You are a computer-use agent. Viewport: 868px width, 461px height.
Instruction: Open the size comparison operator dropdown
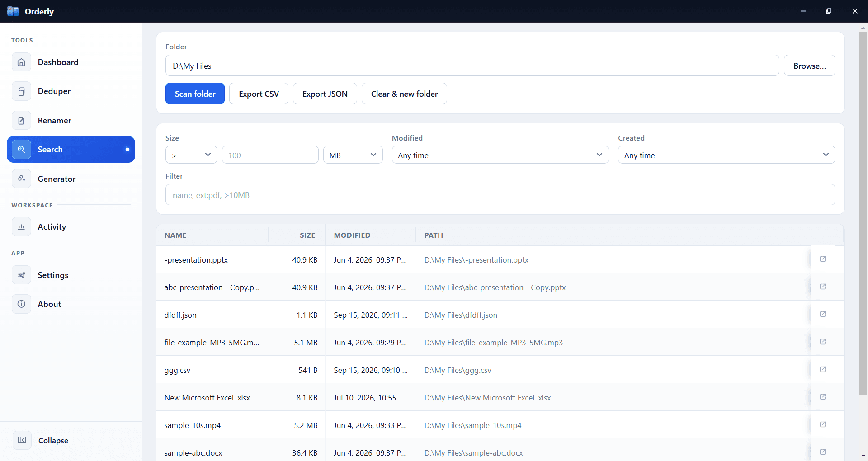pyautogui.click(x=191, y=155)
